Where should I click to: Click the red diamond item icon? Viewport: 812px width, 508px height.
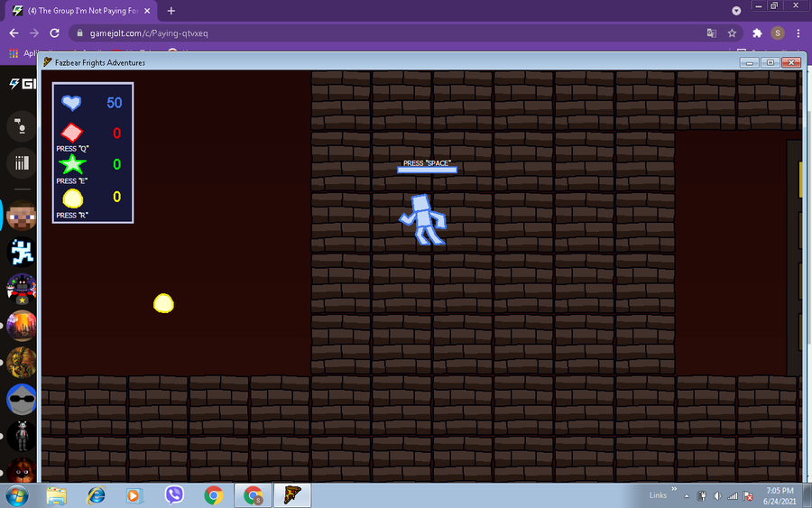(72, 133)
